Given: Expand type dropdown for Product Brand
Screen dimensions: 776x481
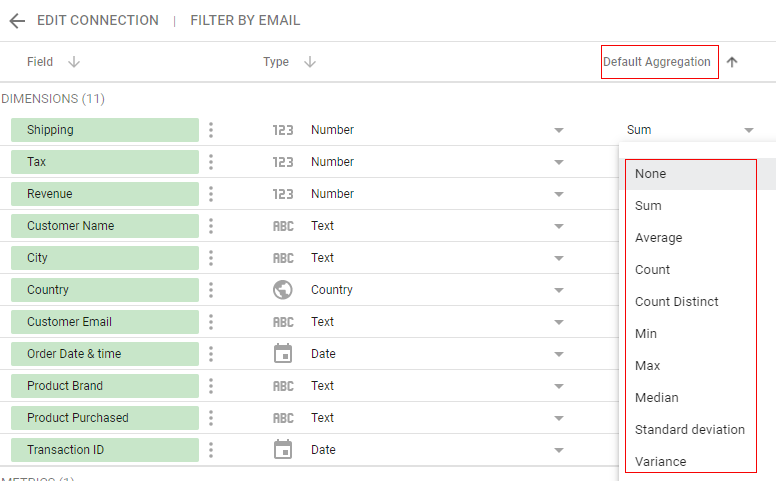Looking at the screenshot, I should pyautogui.click(x=559, y=386).
